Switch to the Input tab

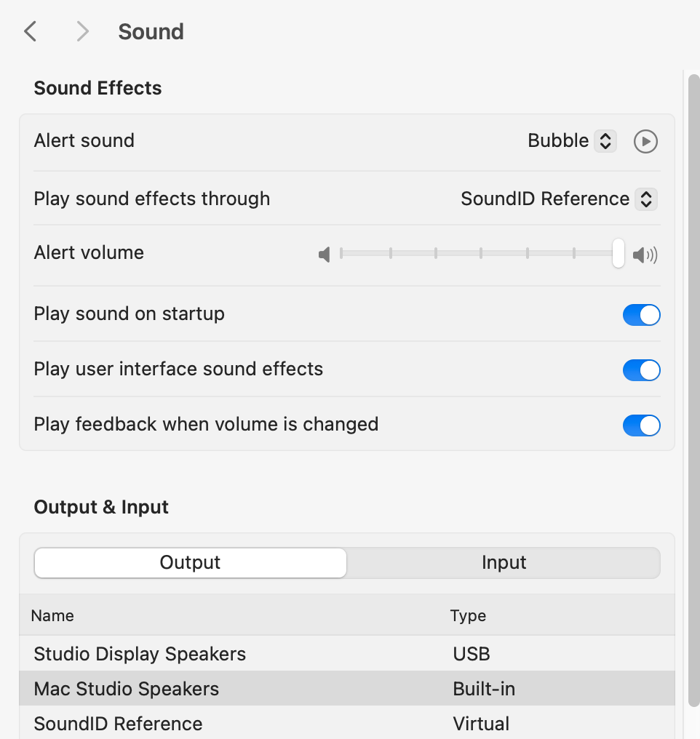(x=504, y=563)
